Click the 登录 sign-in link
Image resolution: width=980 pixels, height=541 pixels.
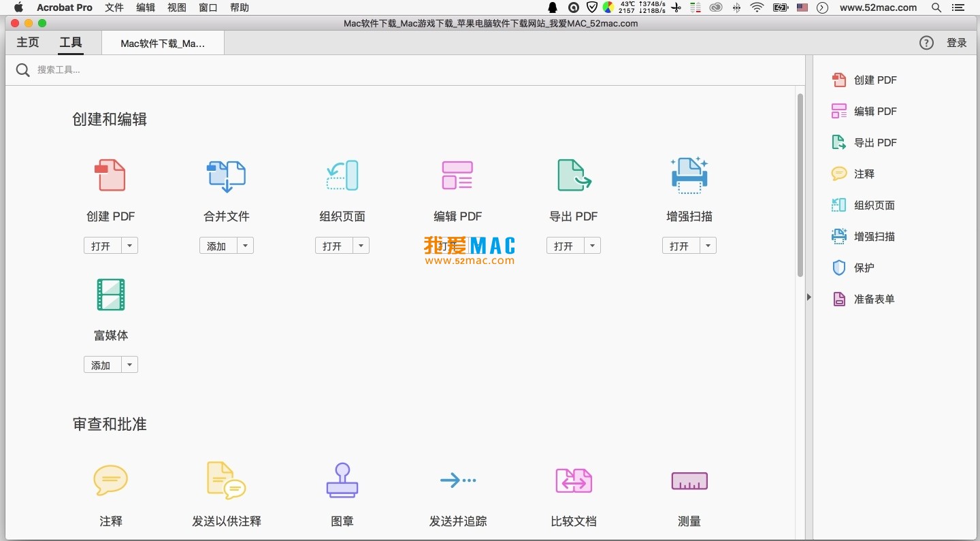[x=956, y=43]
